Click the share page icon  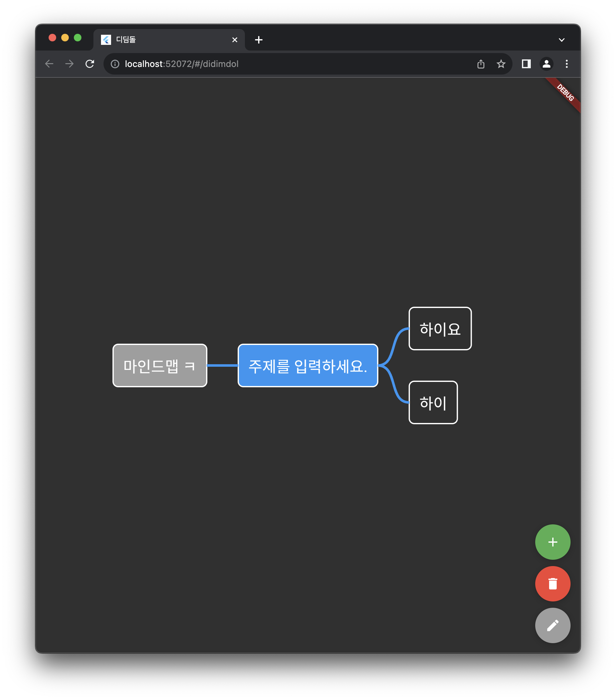click(x=481, y=64)
